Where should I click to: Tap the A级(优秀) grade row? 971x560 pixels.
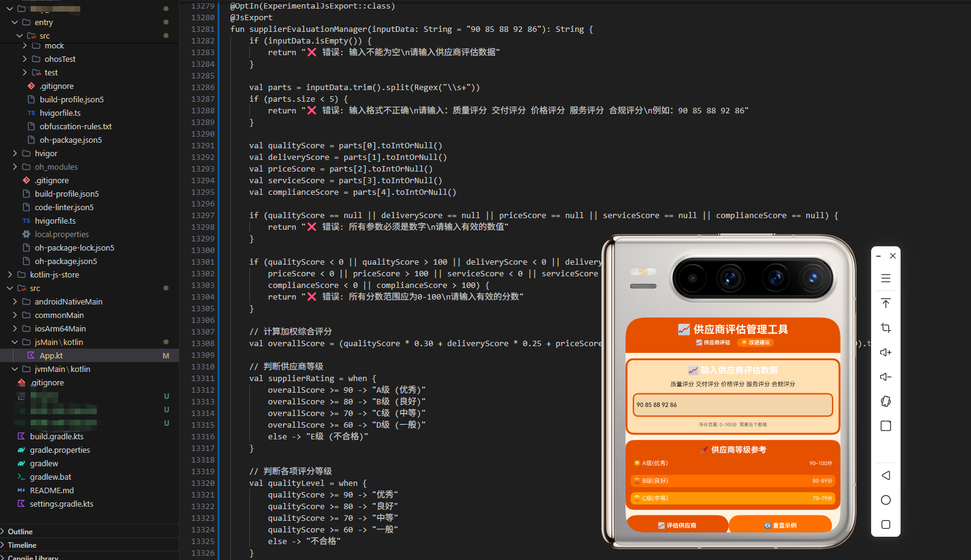pos(733,463)
